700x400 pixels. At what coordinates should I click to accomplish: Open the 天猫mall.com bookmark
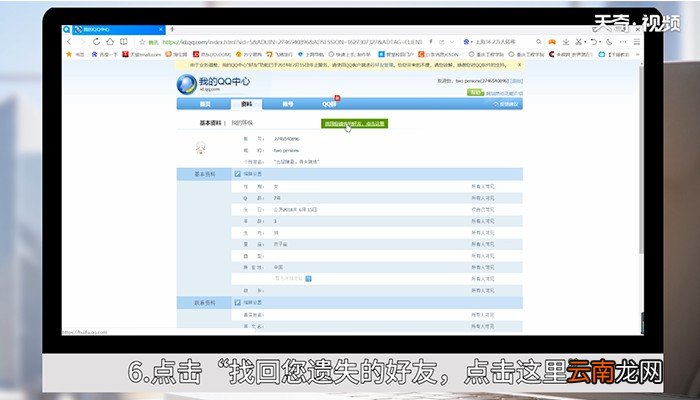(142, 54)
